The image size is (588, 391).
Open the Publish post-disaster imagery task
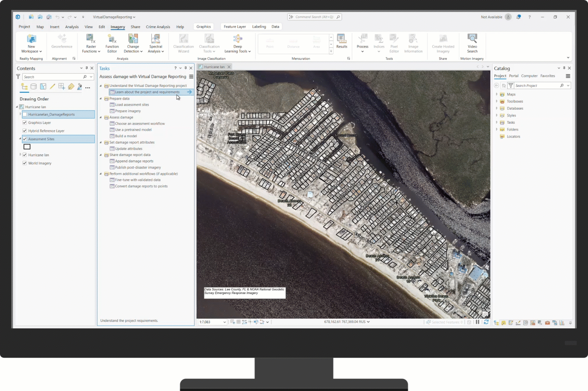tap(138, 167)
